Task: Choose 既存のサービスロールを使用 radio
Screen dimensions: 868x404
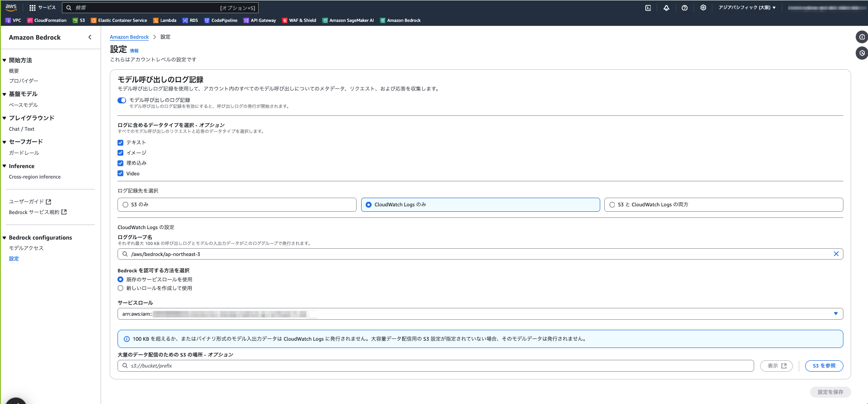Action: click(x=120, y=280)
